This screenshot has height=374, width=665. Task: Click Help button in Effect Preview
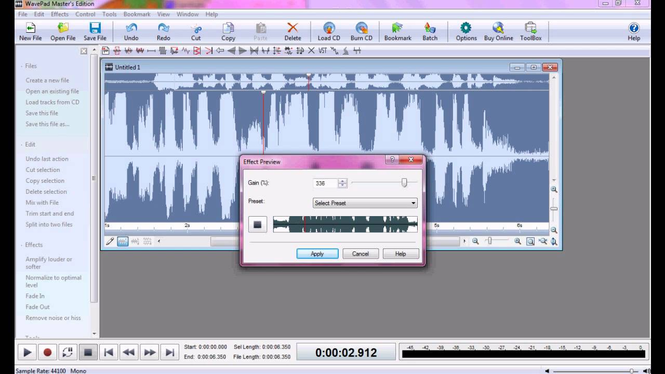(401, 254)
